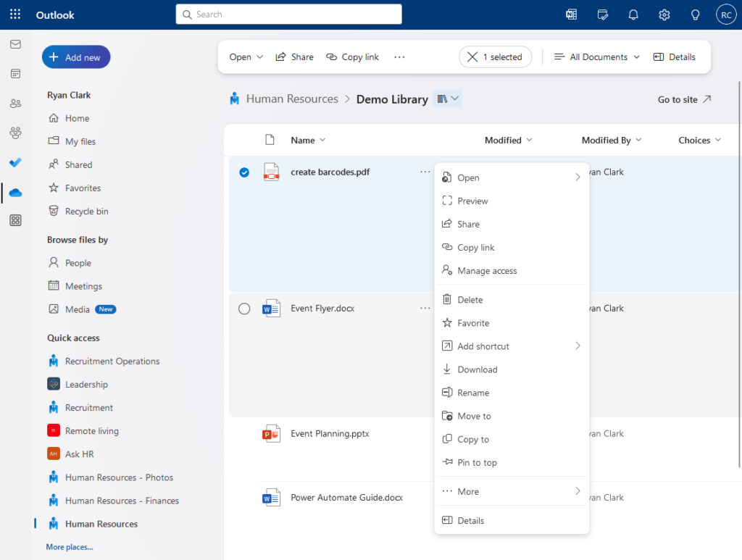Choose Manage access in context menu

(x=512, y=270)
